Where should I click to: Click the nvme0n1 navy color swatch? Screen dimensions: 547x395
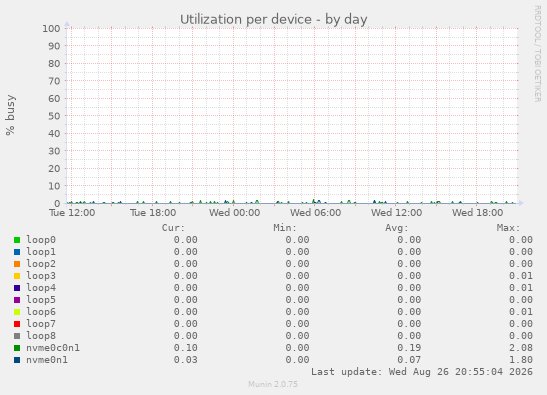pos(17,360)
